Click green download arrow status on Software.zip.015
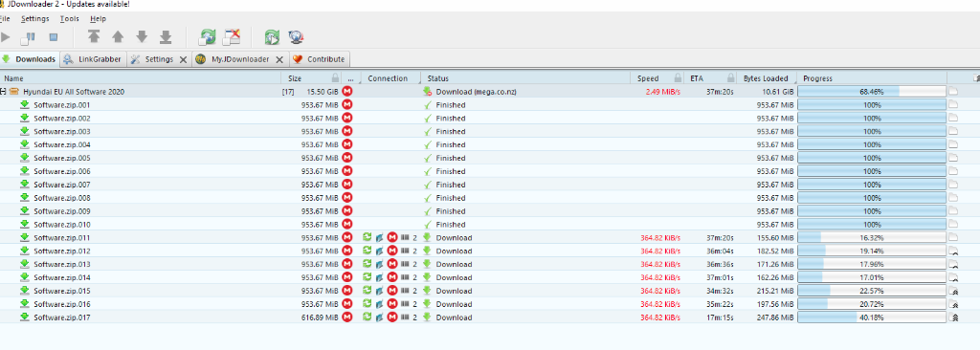The height and width of the screenshot is (350, 980). point(428,291)
